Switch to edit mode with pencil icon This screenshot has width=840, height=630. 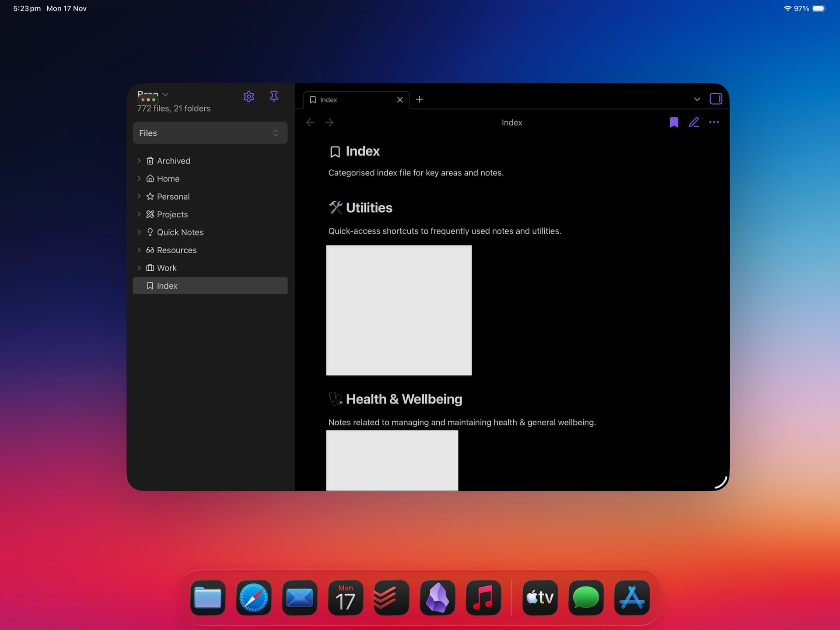[694, 122]
